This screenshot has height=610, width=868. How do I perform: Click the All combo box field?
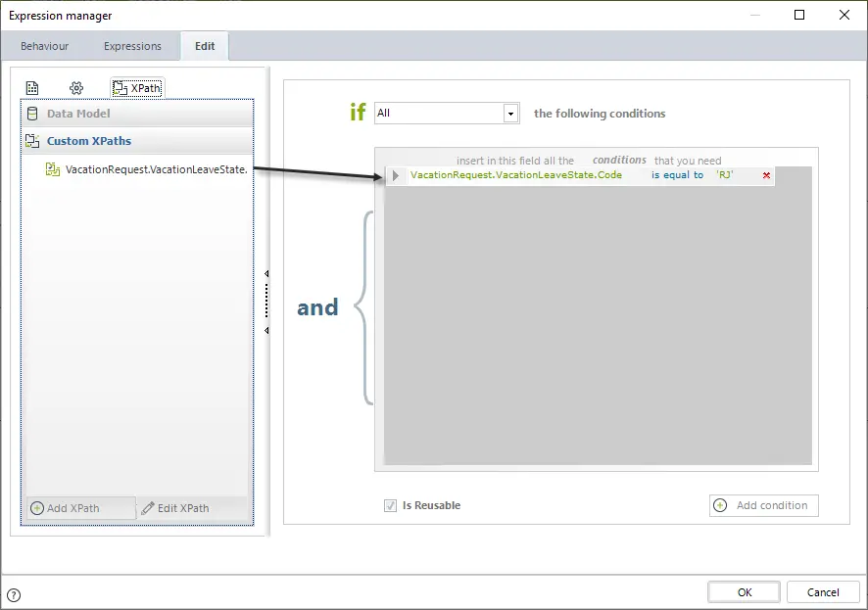pos(447,114)
